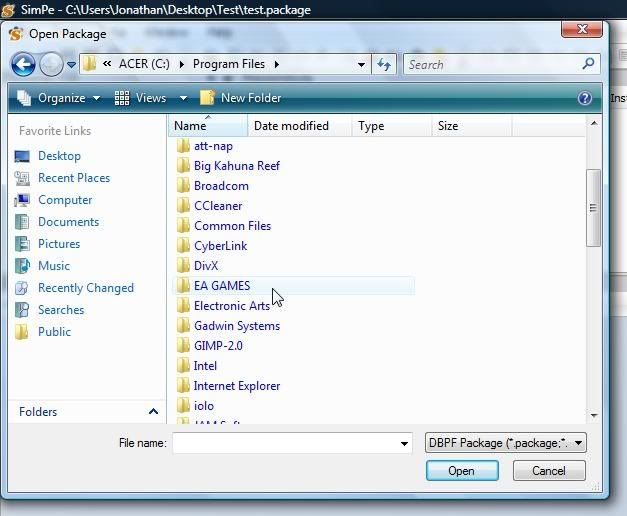This screenshot has height=516, width=627.
Task: Click the Views button
Action: point(140,98)
